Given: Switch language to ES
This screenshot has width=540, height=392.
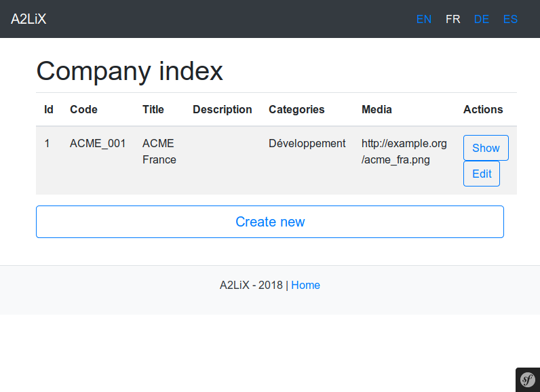Looking at the screenshot, I should click(510, 19).
